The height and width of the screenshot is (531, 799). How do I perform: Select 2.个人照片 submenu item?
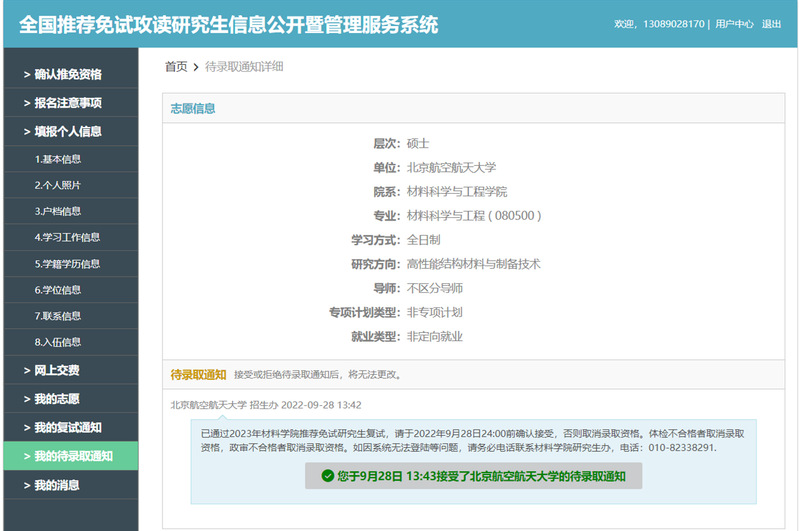pos(58,185)
